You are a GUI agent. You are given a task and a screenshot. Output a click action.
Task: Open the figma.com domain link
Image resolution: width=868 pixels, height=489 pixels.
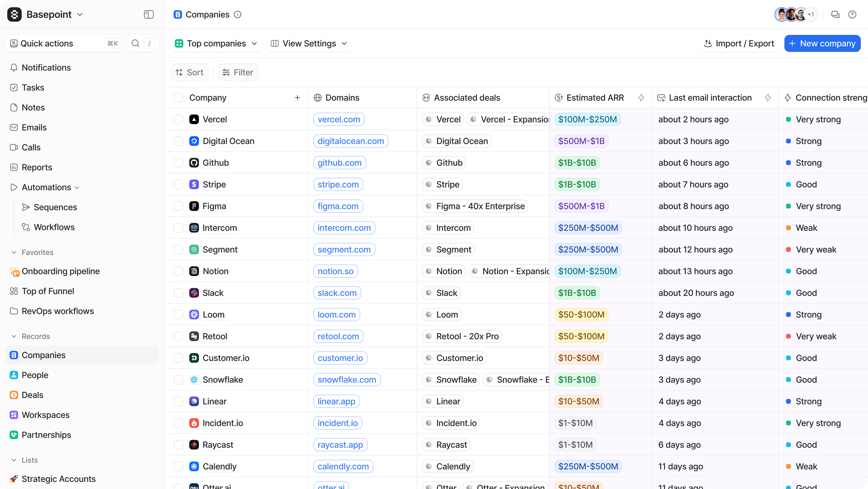[338, 206]
